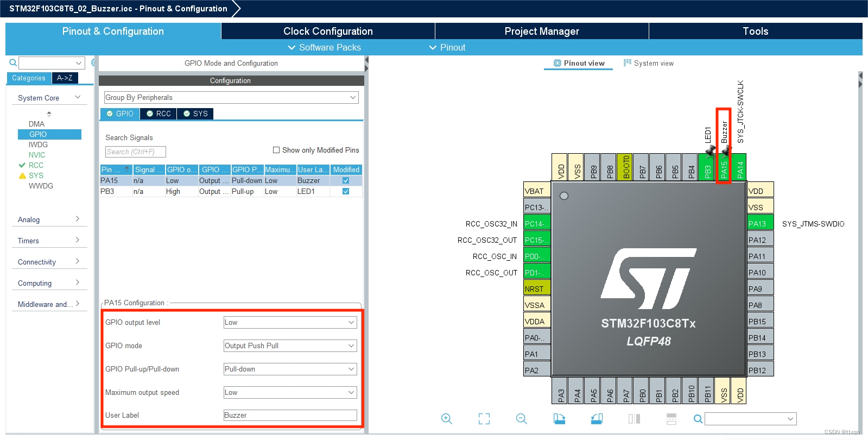
Task: Open the Pinout dropdown menu
Action: [x=447, y=47]
